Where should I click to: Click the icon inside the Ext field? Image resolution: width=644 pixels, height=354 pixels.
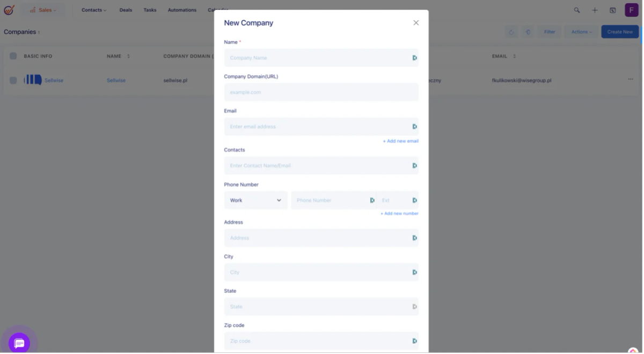[414, 200]
